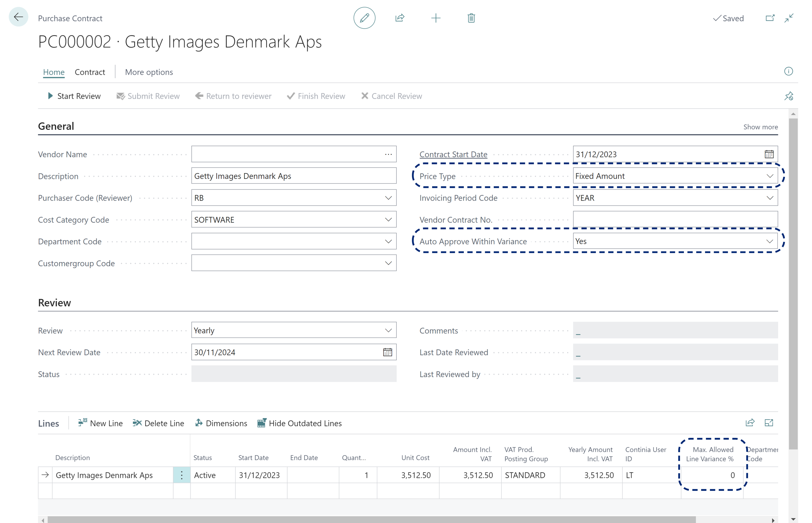Screen dimensions: 812x523
Task: Click the row selector arrow on the Getty line
Action: (x=45, y=475)
